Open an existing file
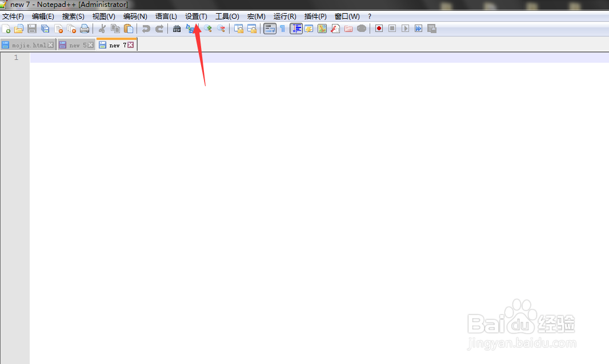Viewport: 609px width, 364px height. click(19, 28)
